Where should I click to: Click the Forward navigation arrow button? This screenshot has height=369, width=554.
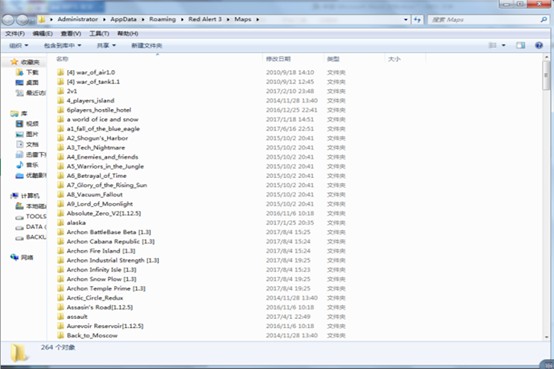tap(22, 19)
